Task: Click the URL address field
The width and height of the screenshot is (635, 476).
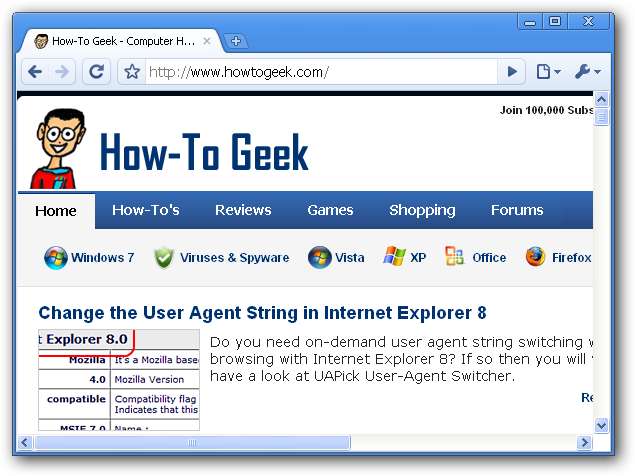Action: (322, 72)
